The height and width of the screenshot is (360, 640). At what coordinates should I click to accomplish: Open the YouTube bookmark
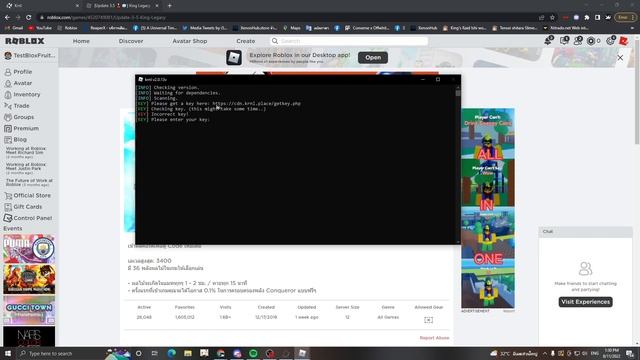tap(40, 28)
